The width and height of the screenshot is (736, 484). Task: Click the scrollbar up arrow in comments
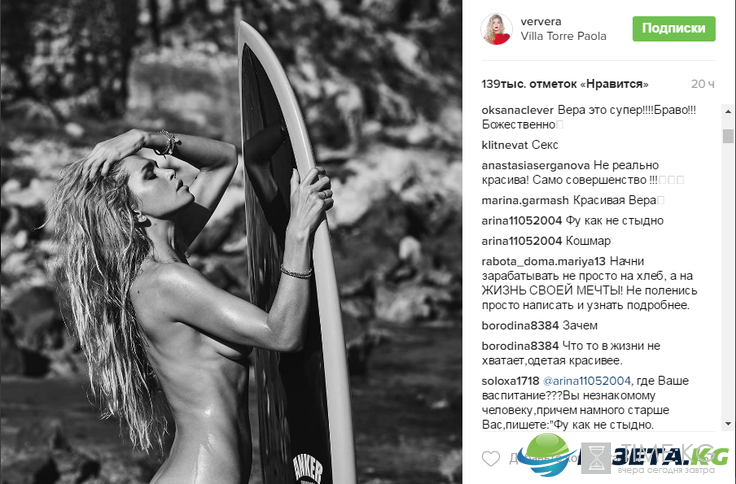728,112
